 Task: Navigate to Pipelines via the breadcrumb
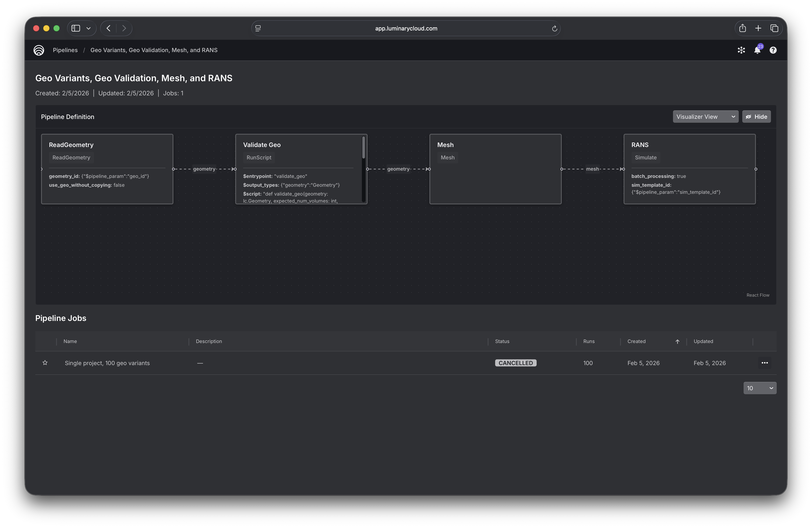[65, 50]
